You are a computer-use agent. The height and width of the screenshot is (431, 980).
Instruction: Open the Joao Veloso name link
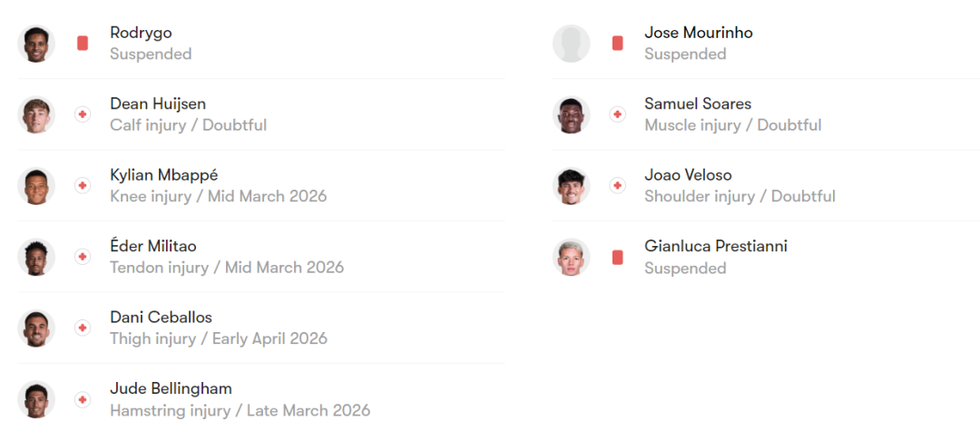(x=688, y=175)
